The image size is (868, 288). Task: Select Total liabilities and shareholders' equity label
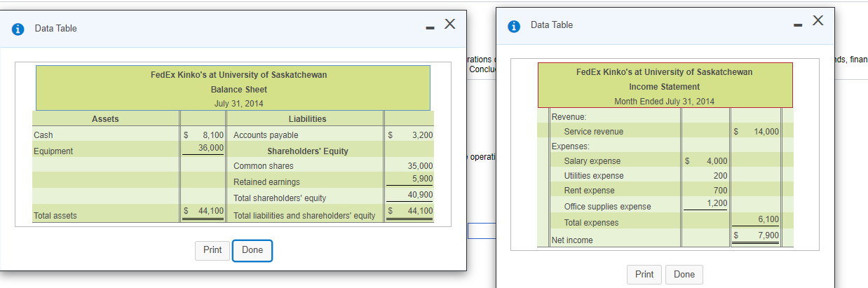304,216
